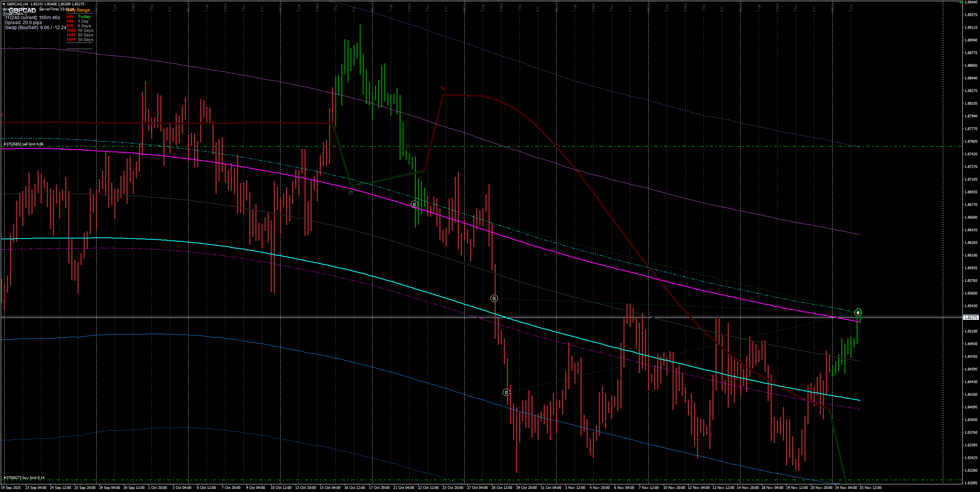
Task: Click the yellow-arrow circle at latest candle
Action: coord(858,313)
